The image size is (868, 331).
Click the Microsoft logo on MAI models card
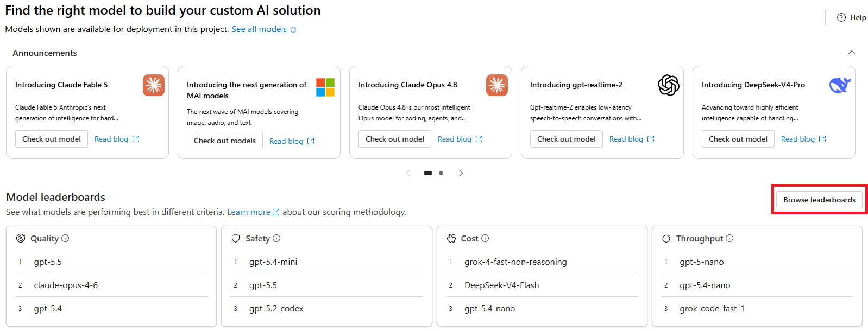point(325,87)
